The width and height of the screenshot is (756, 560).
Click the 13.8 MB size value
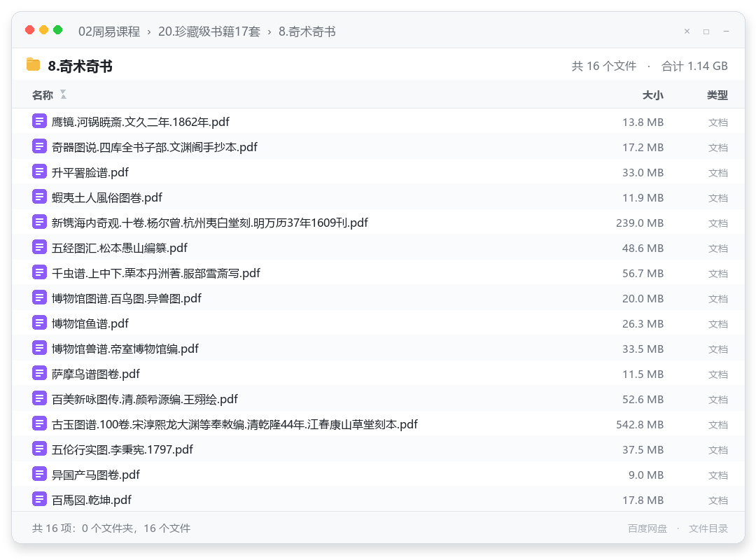(643, 122)
